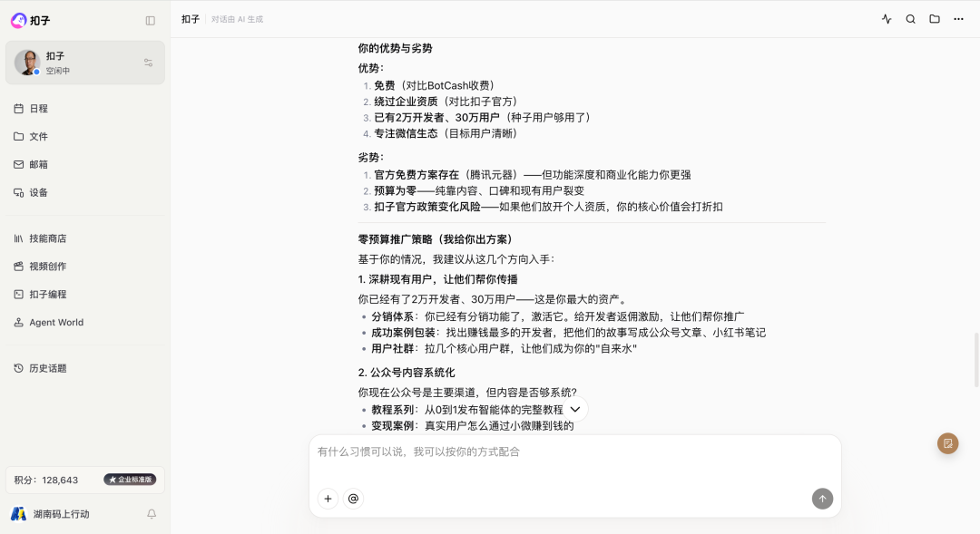Image resolution: width=980 pixels, height=534 pixels.
Task: Click the 扣子编程 code icon
Action: pyautogui.click(x=19, y=294)
